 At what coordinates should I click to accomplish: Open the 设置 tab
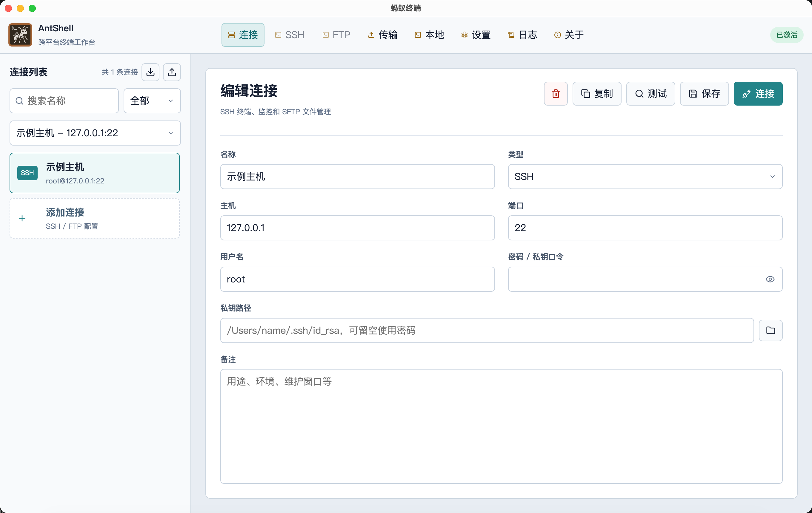tap(476, 35)
